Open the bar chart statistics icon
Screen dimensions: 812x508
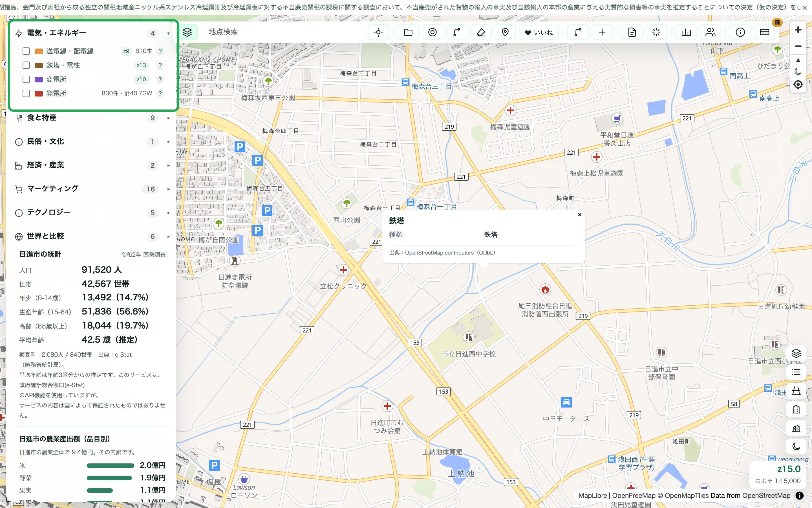point(686,32)
